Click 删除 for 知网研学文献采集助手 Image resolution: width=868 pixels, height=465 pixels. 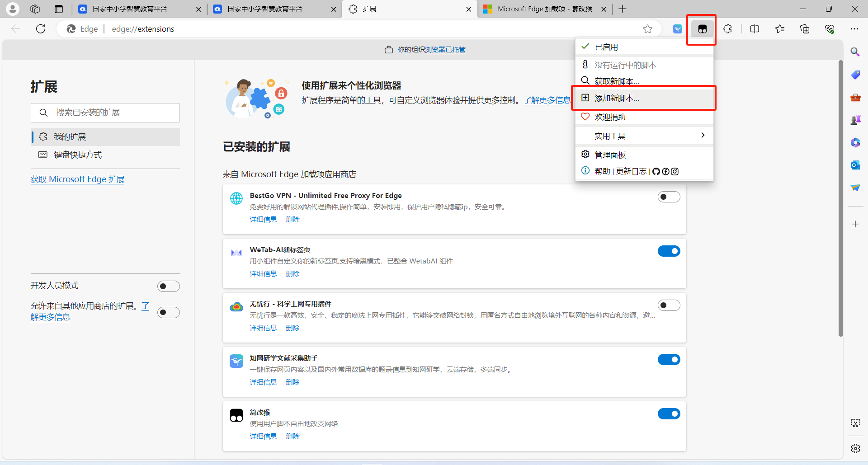coord(292,382)
